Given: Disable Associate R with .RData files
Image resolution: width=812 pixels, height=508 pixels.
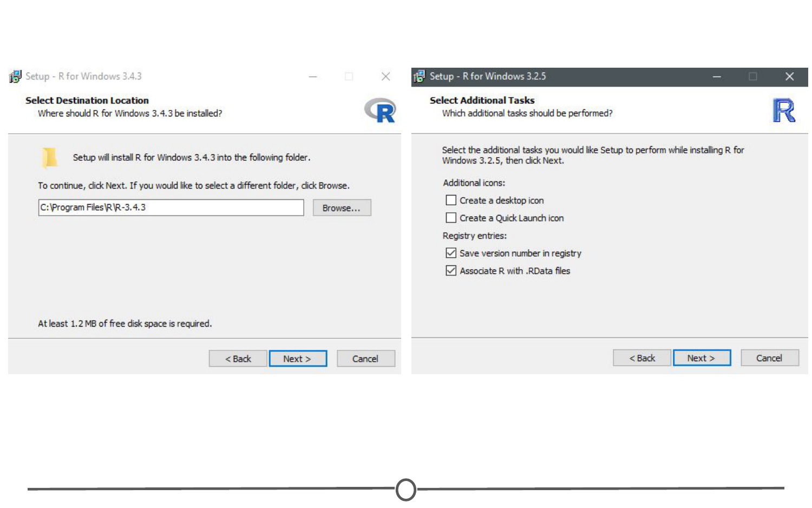Looking at the screenshot, I should pyautogui.click(x=451, y=271).
